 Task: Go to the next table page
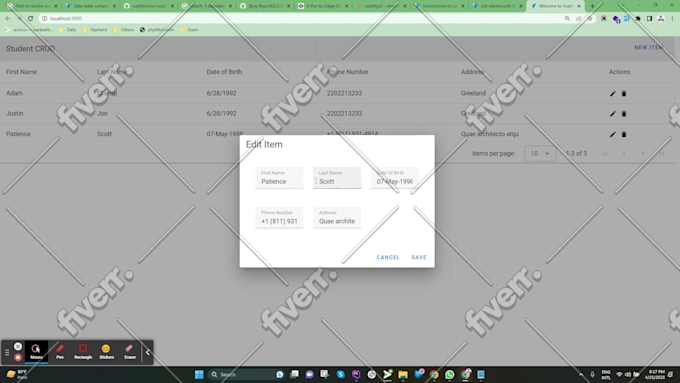643,154
